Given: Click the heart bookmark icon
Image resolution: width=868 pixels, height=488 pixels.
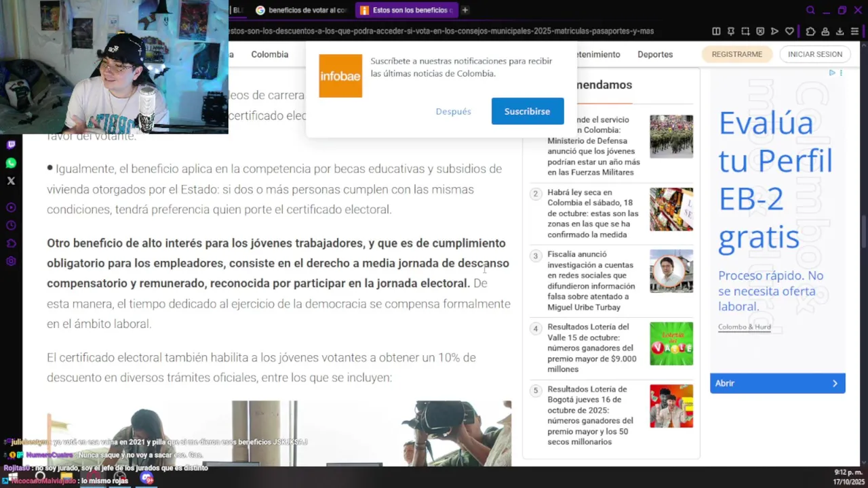Looking at the screenshot, I should pyautogui.click(x=789, y=31).
